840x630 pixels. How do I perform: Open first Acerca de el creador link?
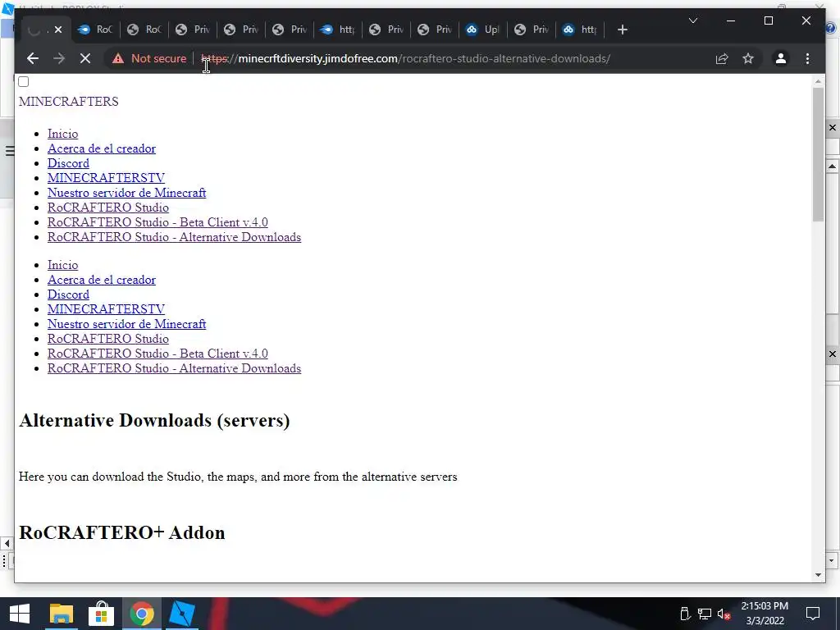pyautogui.click(x=102, y=148)
